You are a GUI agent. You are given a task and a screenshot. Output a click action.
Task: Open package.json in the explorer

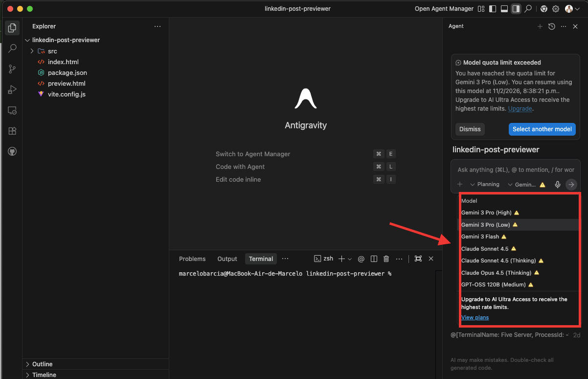coord(67,72)
